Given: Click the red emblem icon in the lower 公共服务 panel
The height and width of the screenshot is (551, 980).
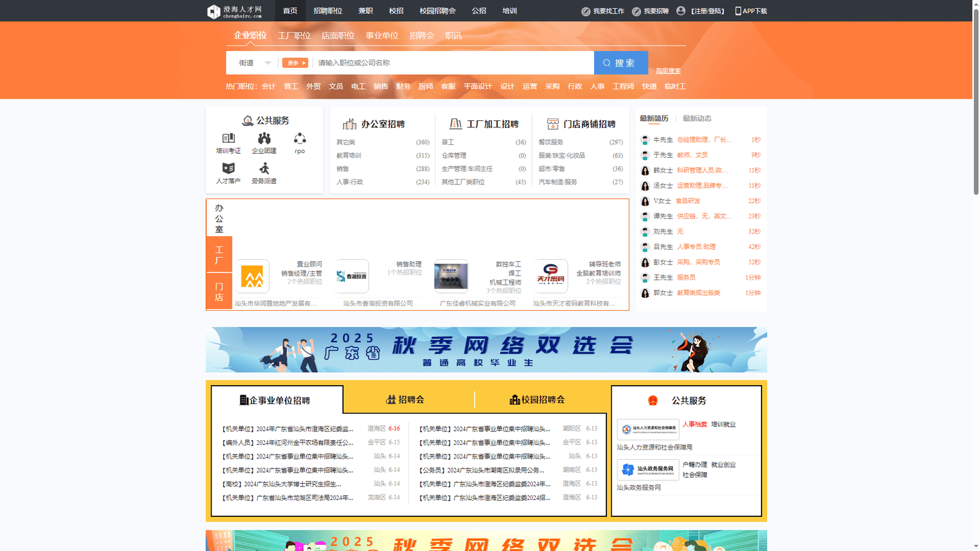Looking at the screenshot, I should [653, 401].
